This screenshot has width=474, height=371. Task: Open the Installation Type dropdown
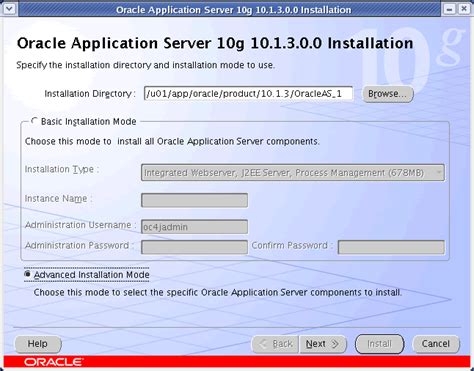(x=293, y=173)
